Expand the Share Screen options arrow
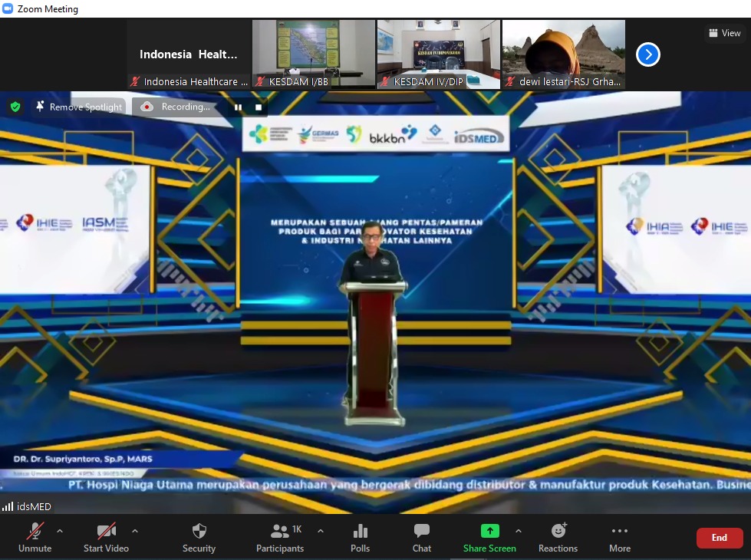751x560 pixels. tap(519, 531)
